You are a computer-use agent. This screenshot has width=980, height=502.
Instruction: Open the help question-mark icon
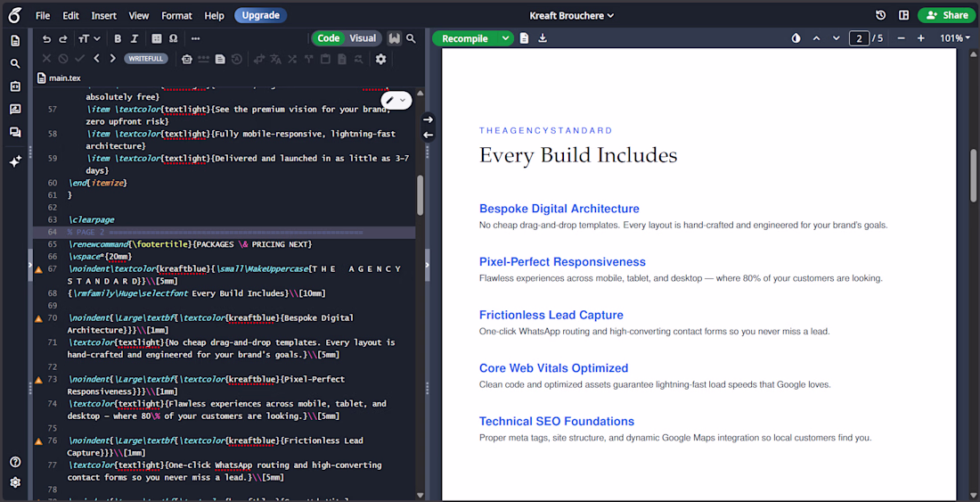(16, 462)
